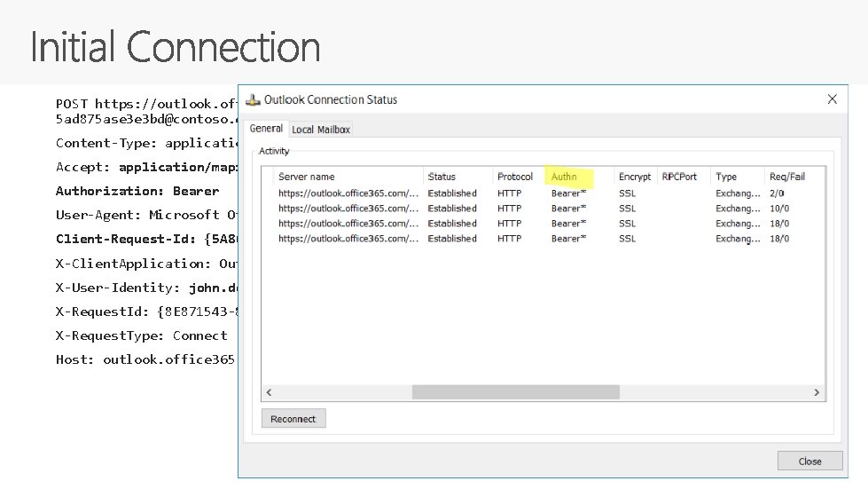Click the Initial Connection slide title
Viewport: 868px width, 489px height.
pyautogui.click(x=176, y=47)
